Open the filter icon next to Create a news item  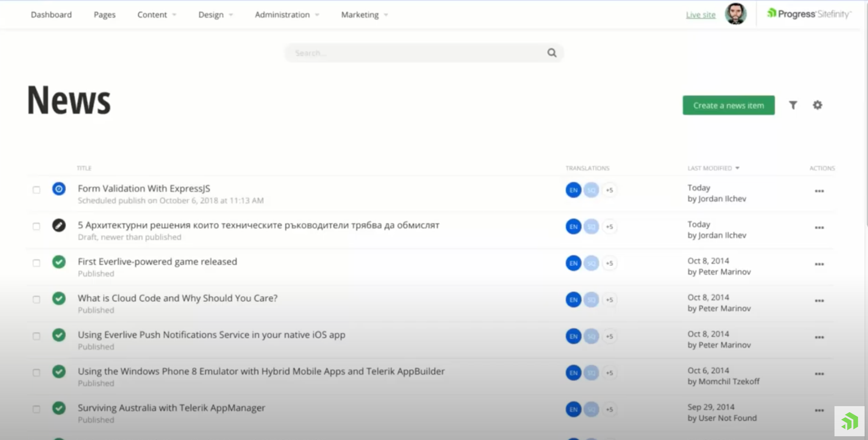click(793, 105)
